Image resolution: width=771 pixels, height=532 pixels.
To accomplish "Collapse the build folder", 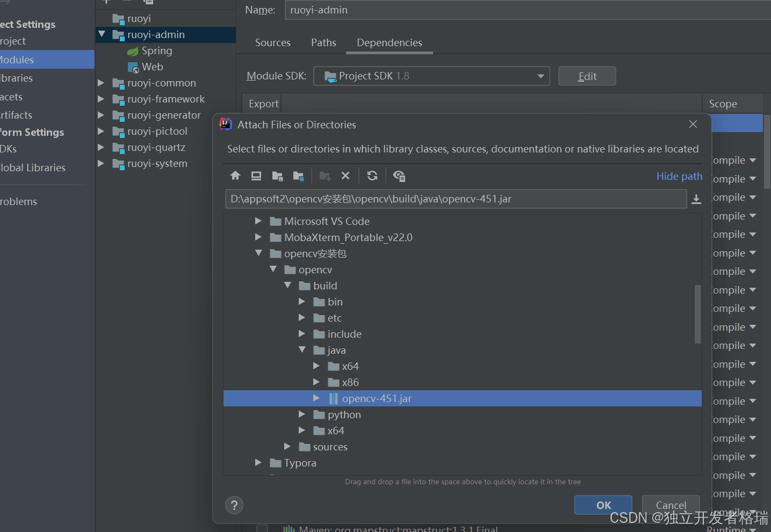I will (287, 286).
